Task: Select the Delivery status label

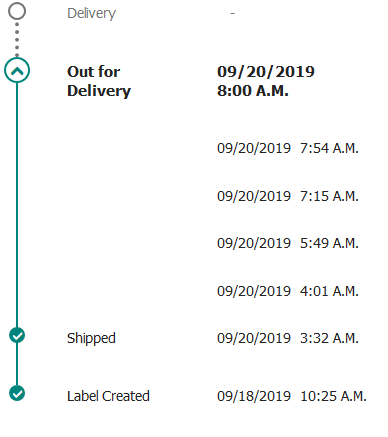Action: 91,14
